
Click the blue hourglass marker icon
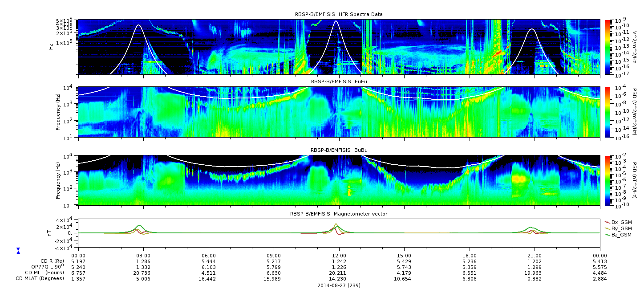[18, 251]
